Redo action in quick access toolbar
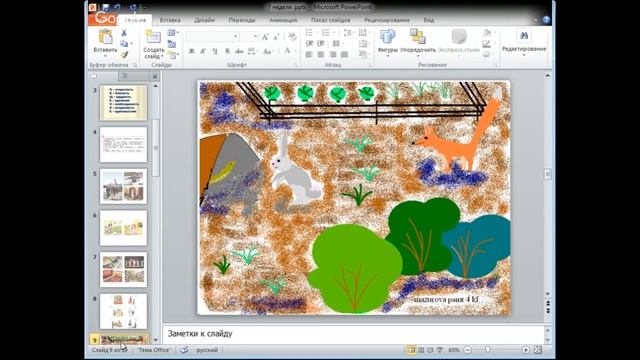 pos(133,7)
